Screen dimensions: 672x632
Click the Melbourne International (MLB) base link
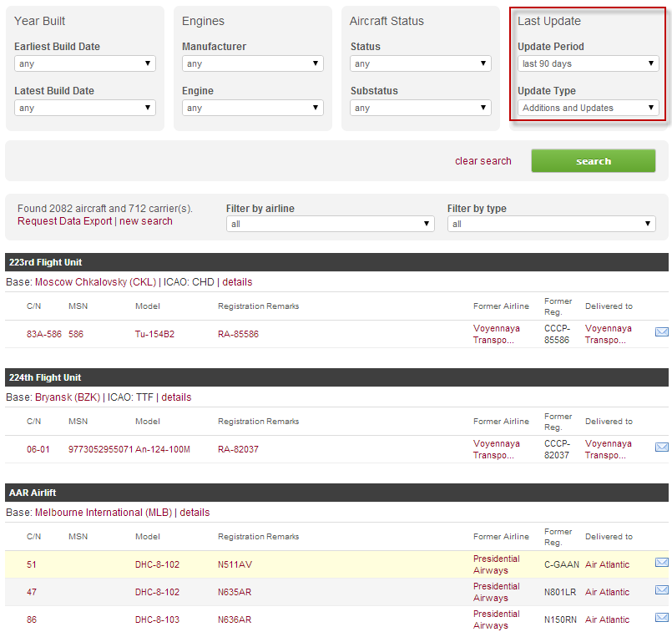[x=104, y=513]
